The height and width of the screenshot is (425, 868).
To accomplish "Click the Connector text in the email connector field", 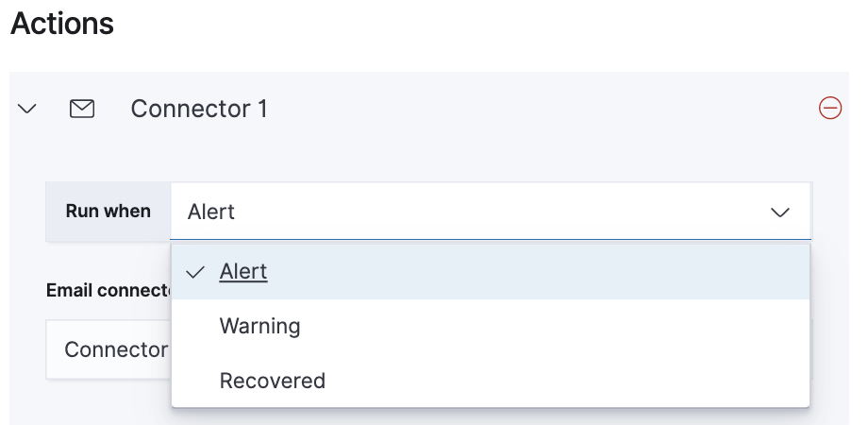I will tap(115, 349).
